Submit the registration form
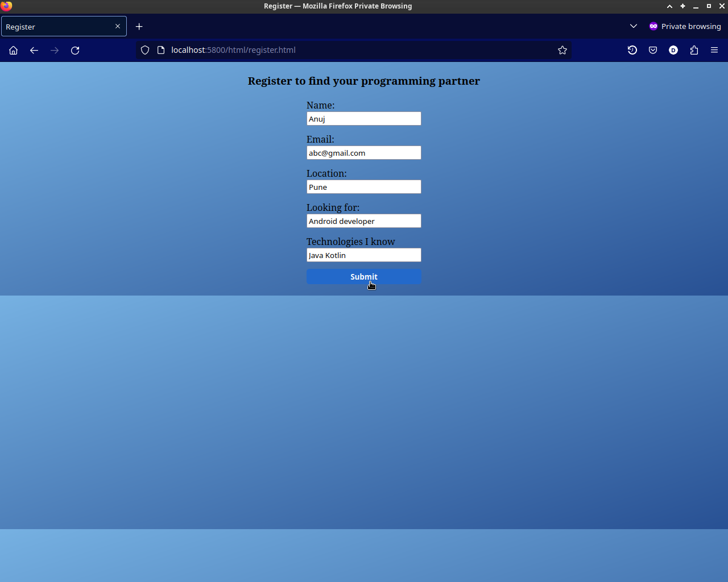This screenshot has width=728, height=582. 364,277
